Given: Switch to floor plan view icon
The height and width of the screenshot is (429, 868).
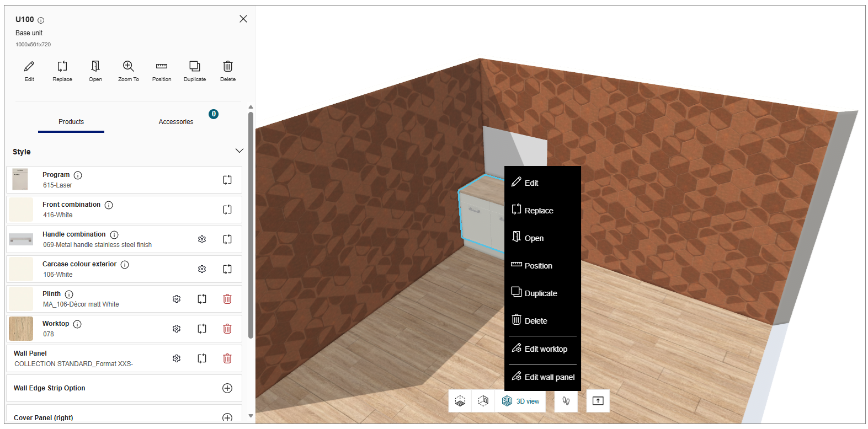Looking at the screenshot, I should click(x=460, y=401).
